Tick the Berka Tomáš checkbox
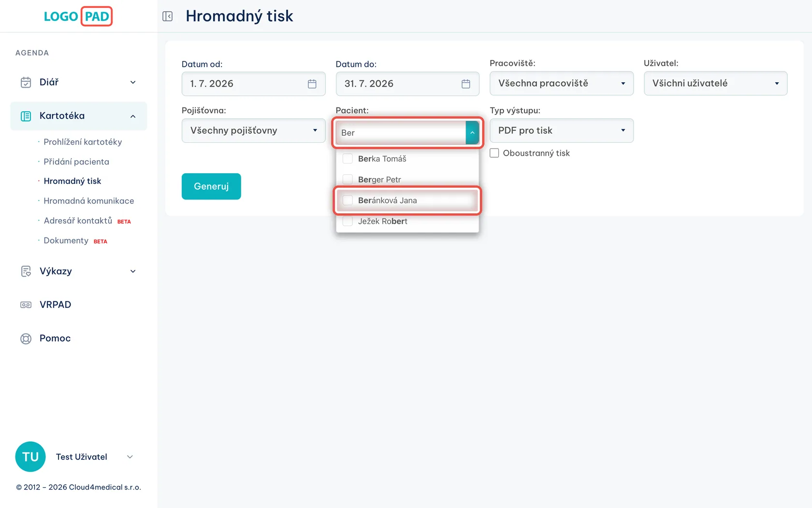Viewport: 812px width, 508px height. tap(348, 159)
